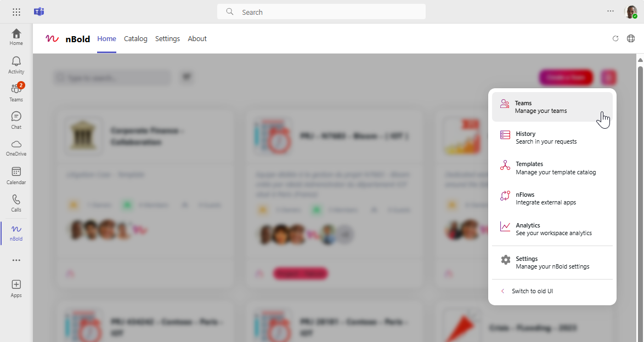Open the Calendar app in the sidebar
The image size is (644, 342).
pyautogui.click(x=16, y=175)
